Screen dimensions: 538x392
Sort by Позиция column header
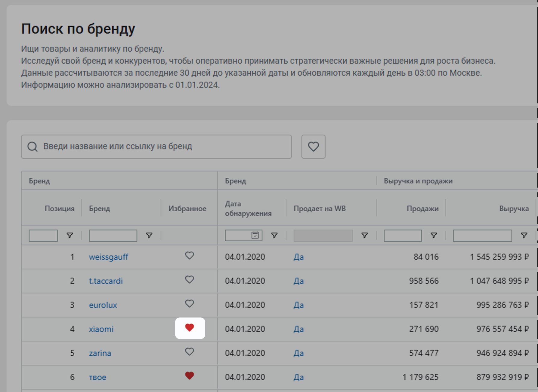click(60, 208)
